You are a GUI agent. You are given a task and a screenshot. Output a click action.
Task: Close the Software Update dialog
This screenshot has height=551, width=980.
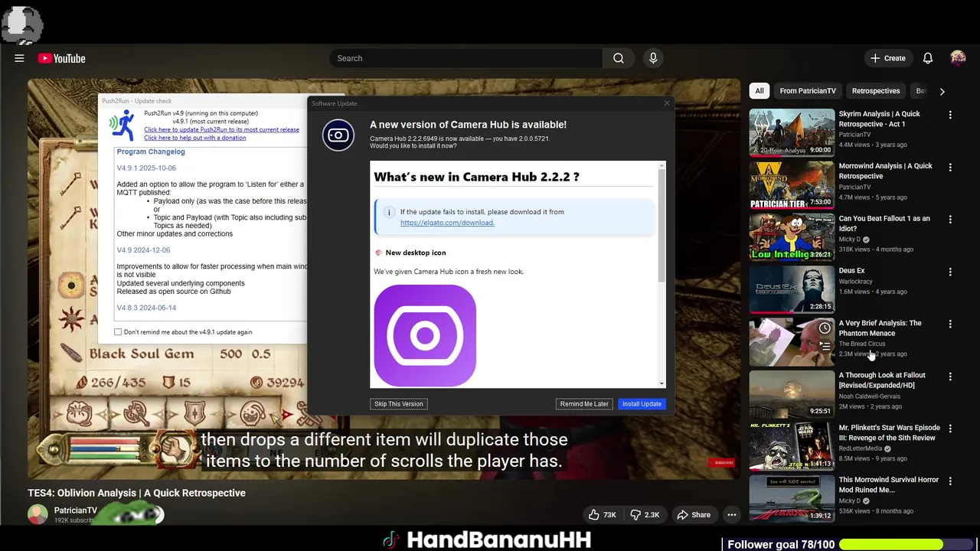click(x=666, y=103)
